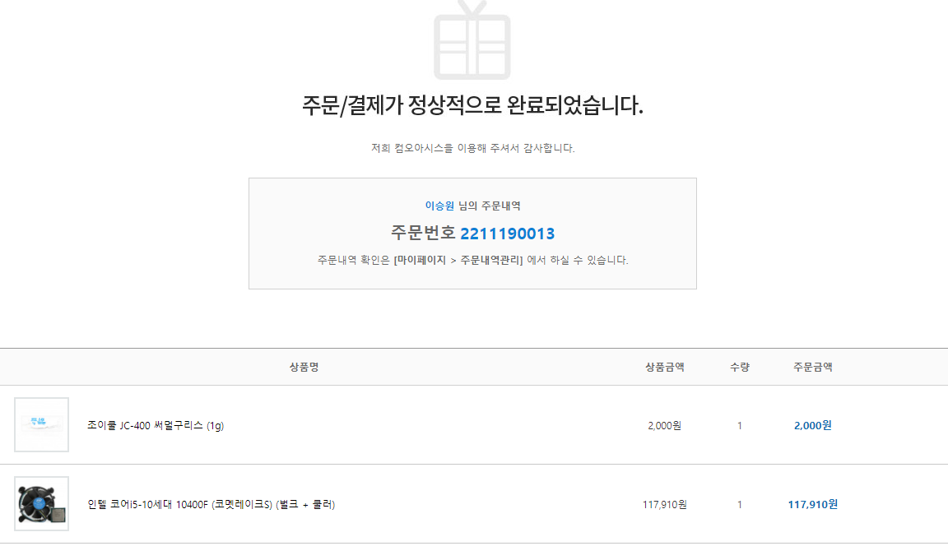The image size is (948, 560).
Task: Click the quantity value for 써멀구리스 row
Action: [x=739, y=426]
